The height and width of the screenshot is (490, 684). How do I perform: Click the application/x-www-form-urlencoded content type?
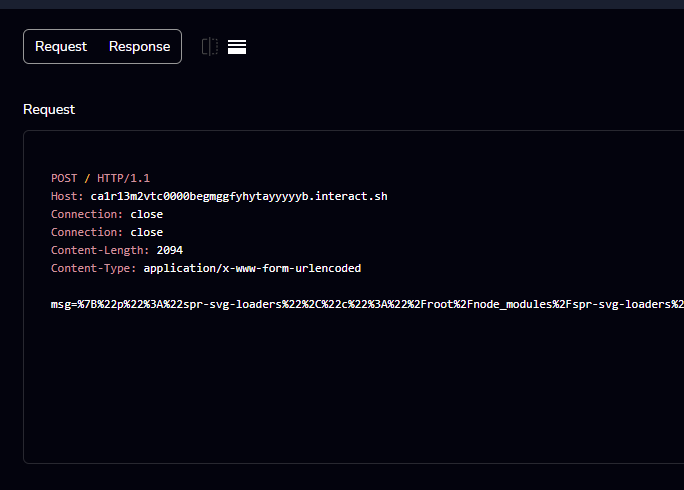click(252, 268)
